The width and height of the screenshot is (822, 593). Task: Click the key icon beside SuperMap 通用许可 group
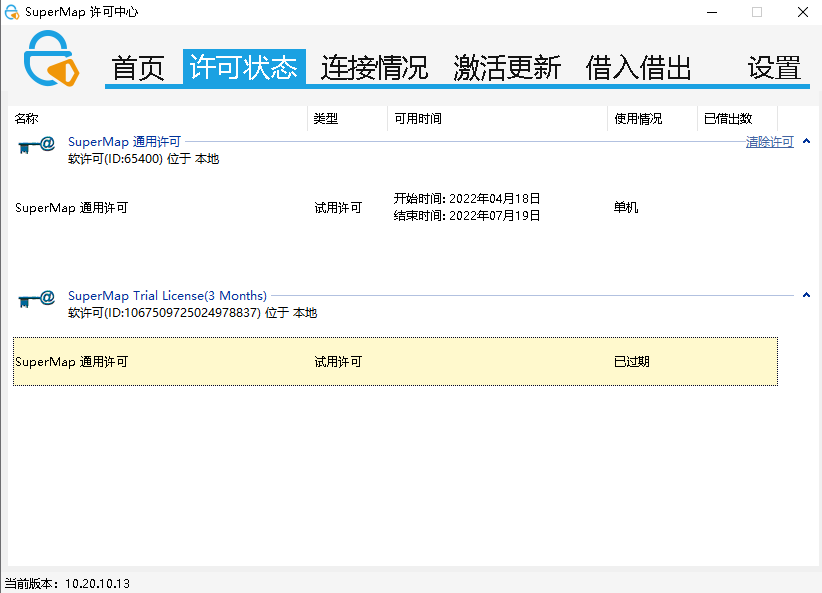(x=36, y=145)
